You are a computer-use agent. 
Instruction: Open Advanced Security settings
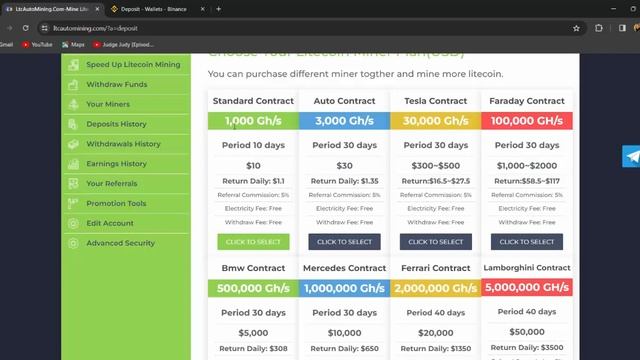120,243
